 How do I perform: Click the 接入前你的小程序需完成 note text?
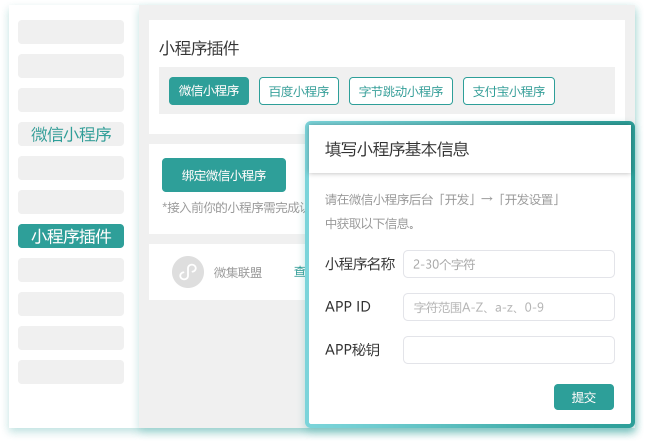234,207
